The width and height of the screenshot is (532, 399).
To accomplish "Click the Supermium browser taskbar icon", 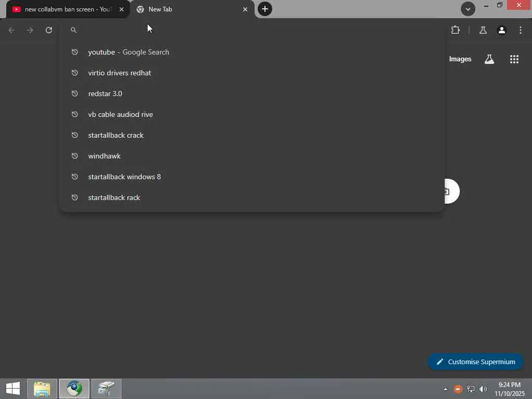I will click(74, 389).
